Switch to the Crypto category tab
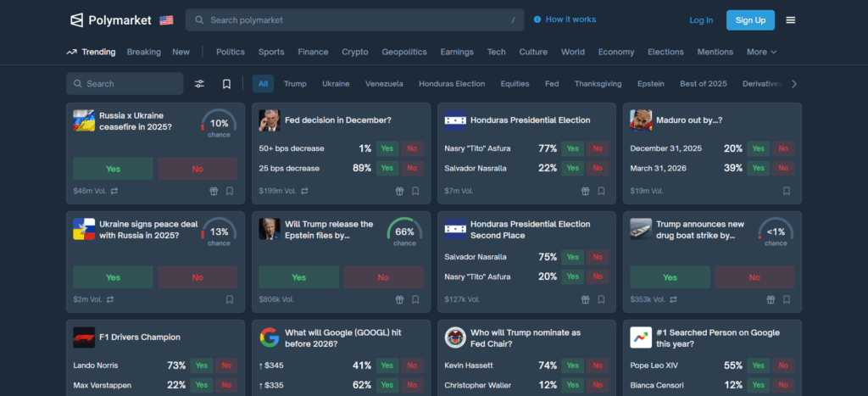The width and height of the screenshot is (868, 396). [354, 52]
